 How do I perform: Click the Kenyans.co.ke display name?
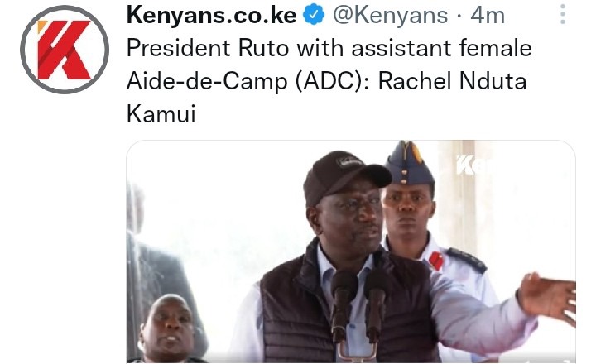tap(211, 15)
